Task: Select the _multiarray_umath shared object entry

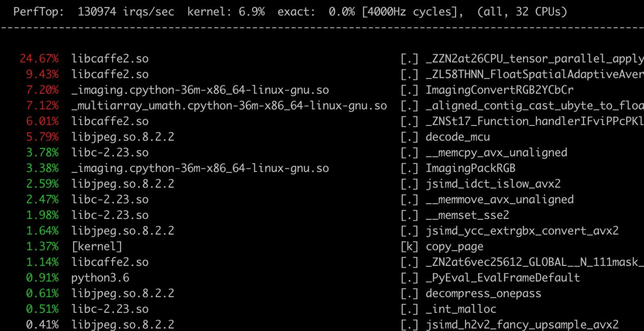Action: point(229,106)
